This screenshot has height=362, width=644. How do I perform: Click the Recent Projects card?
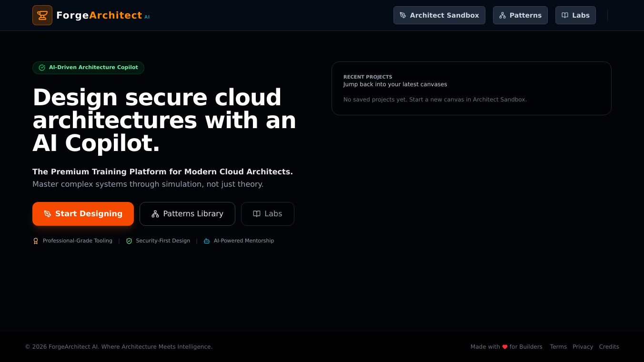pyautogui.click(x=471, y=88)
